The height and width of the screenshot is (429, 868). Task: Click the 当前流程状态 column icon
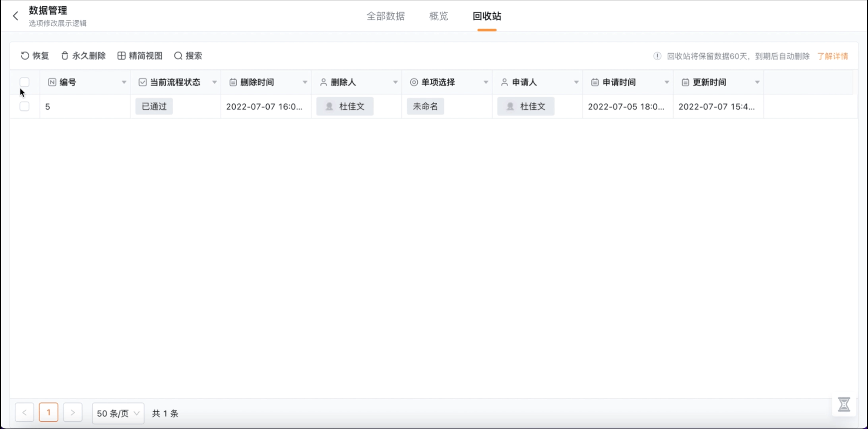143,82
